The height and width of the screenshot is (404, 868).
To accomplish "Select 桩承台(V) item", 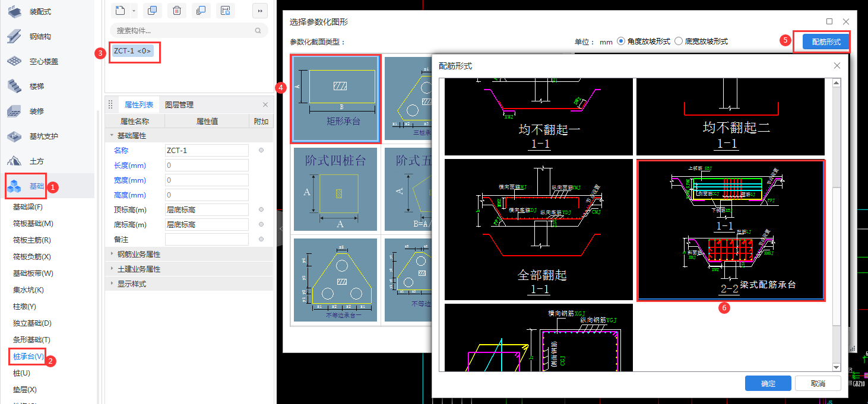I will click(x=28, y=357).
